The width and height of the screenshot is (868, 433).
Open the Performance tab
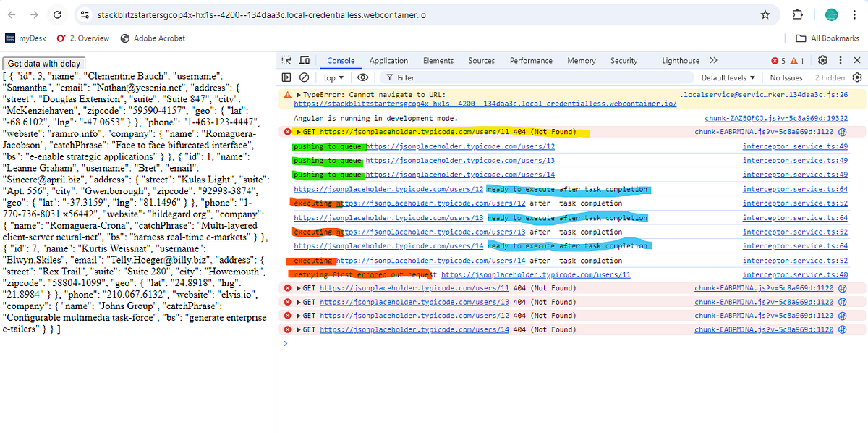(x=532, y=61)
